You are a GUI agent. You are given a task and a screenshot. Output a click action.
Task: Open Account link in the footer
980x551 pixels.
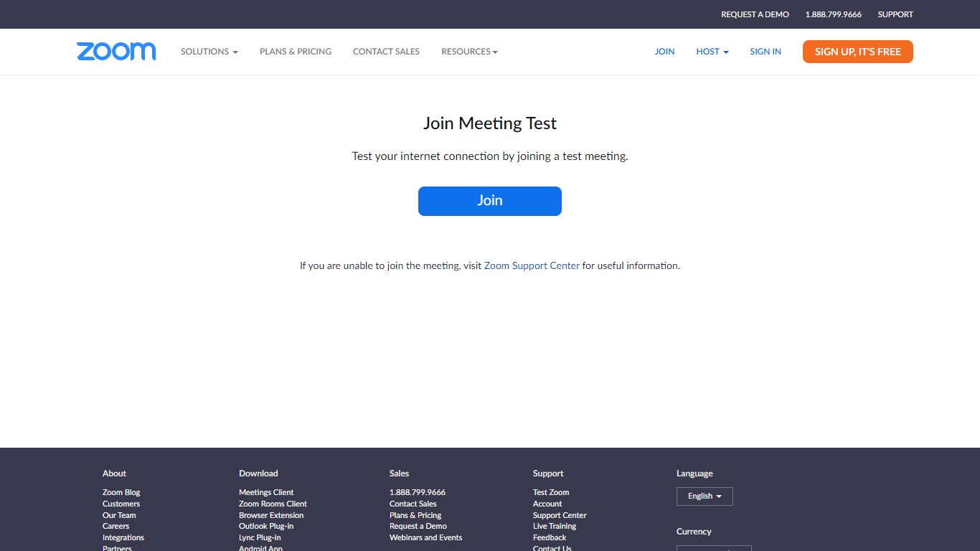(547, 504)
